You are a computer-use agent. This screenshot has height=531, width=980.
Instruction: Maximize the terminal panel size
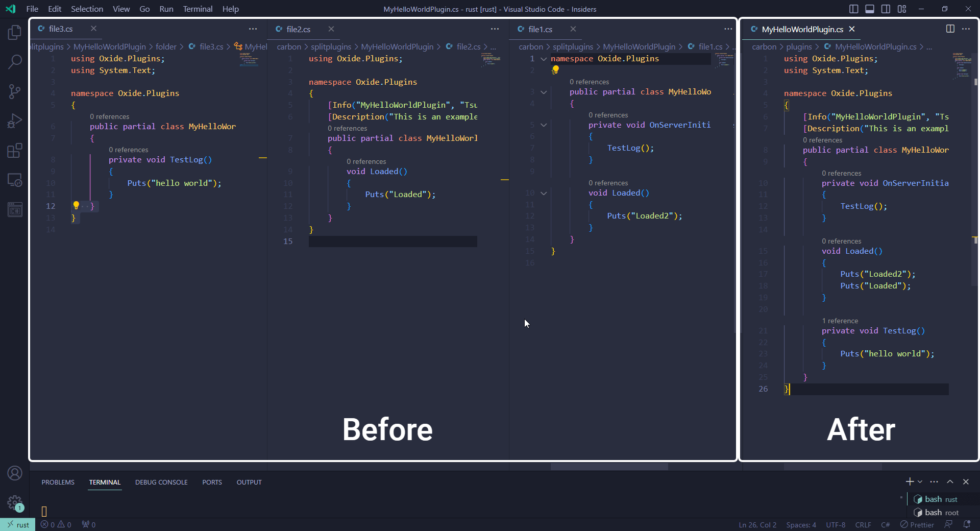tap(950, 481)
